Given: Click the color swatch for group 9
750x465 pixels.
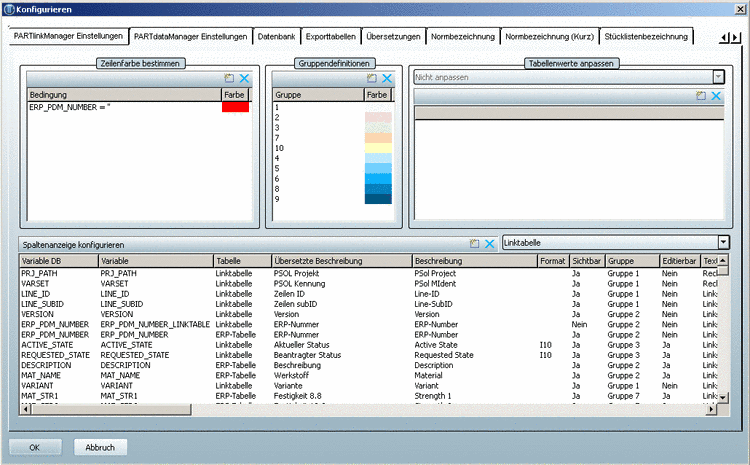Looking at the screenshot, I should [x=378, y=199].
